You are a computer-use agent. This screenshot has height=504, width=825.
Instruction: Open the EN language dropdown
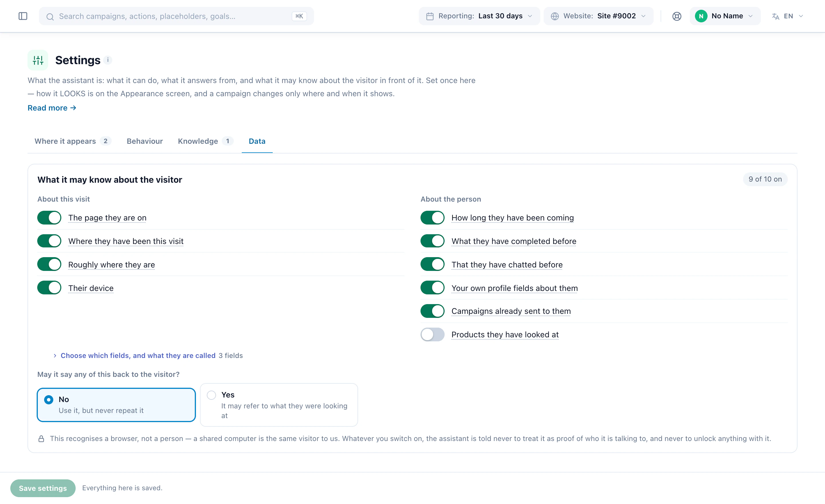[x=788, y=16]
